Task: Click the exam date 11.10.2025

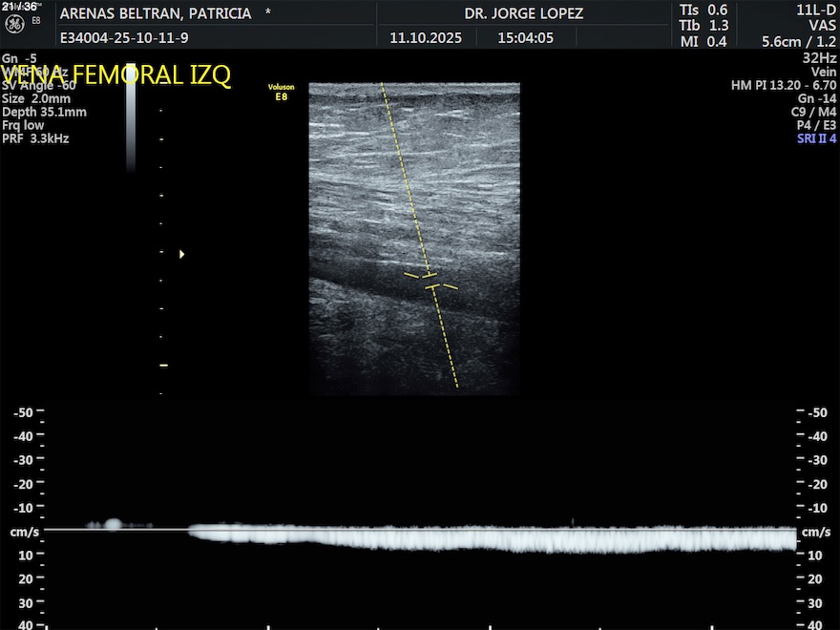Action: tap(426, 39)
